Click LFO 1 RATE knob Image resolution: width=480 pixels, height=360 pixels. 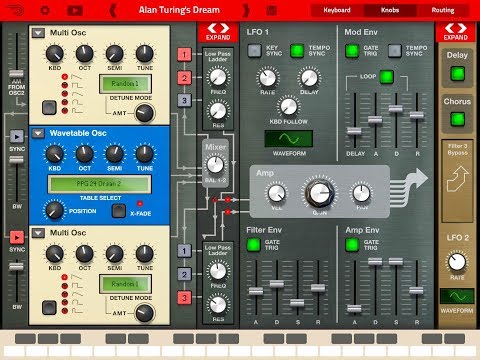click(x=267, y=78)
